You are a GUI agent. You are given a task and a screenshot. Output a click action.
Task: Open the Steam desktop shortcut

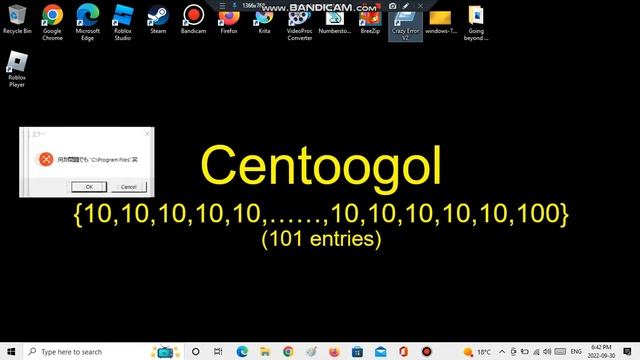pos(158,20)
